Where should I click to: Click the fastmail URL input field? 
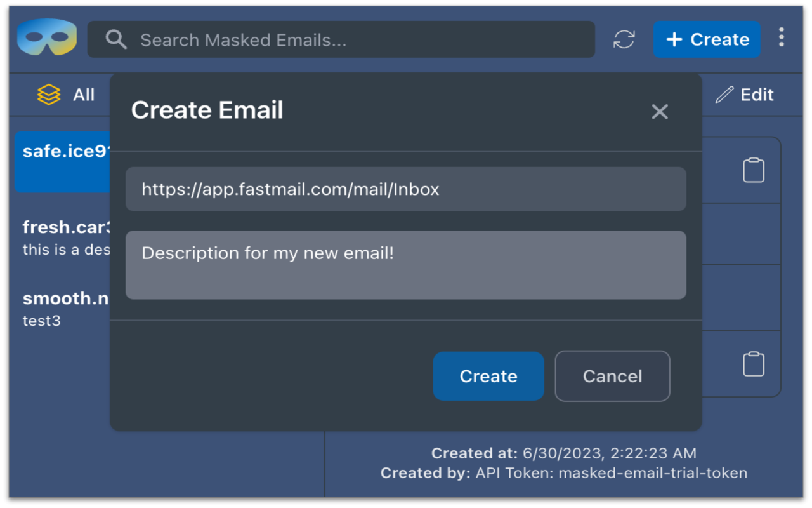pyautogui.click(x=406, y=189)
